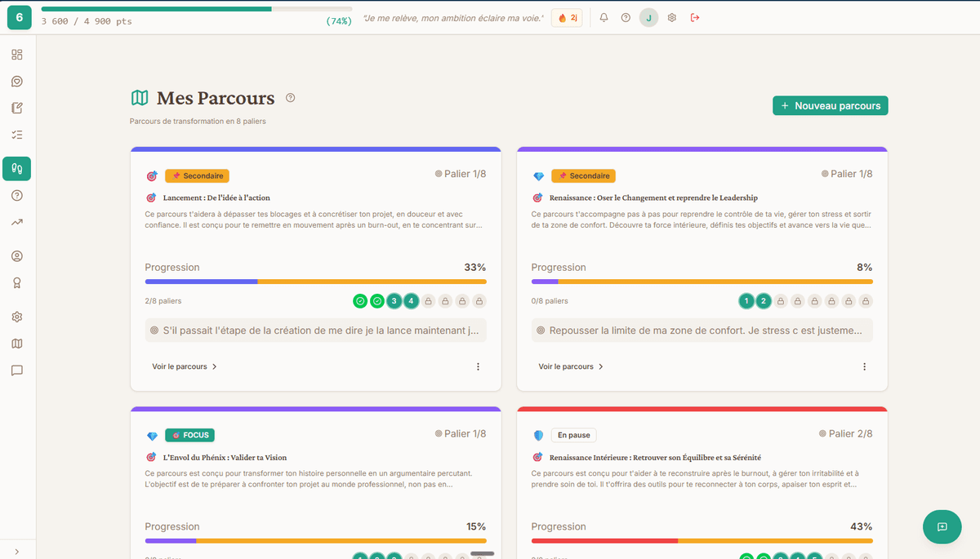The height and width of the screenshot is (559, 980).
Task: Open the help question-mark icon in the sidebar
Action: tap(18, 195)
